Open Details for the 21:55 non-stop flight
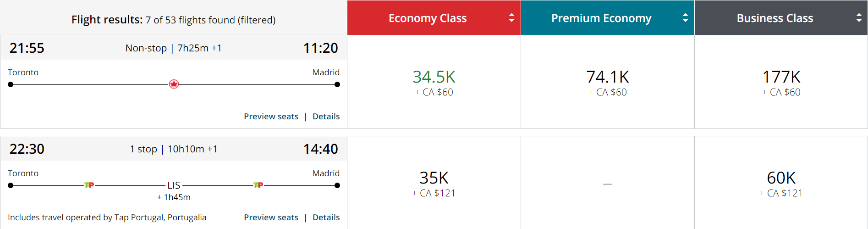Screen dimensions: 868x229 click(326, 117)
